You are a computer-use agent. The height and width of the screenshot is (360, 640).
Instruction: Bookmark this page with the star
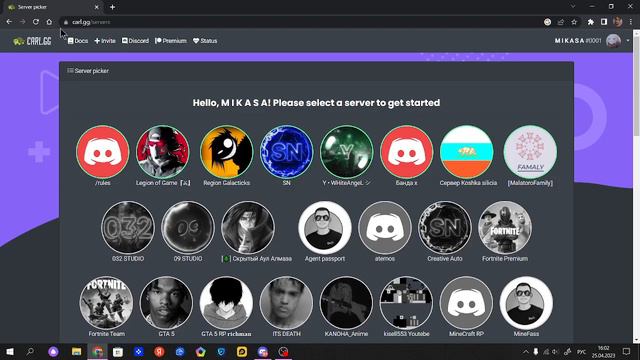tap(574, 22)
